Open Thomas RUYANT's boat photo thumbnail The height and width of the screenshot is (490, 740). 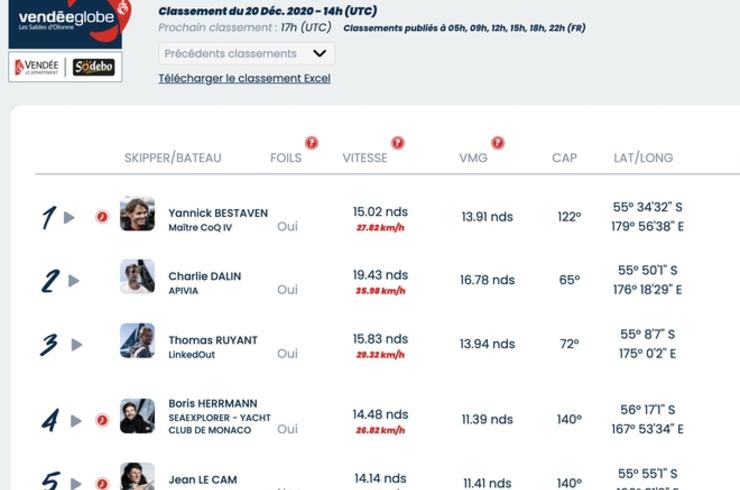tap(137, 340)
